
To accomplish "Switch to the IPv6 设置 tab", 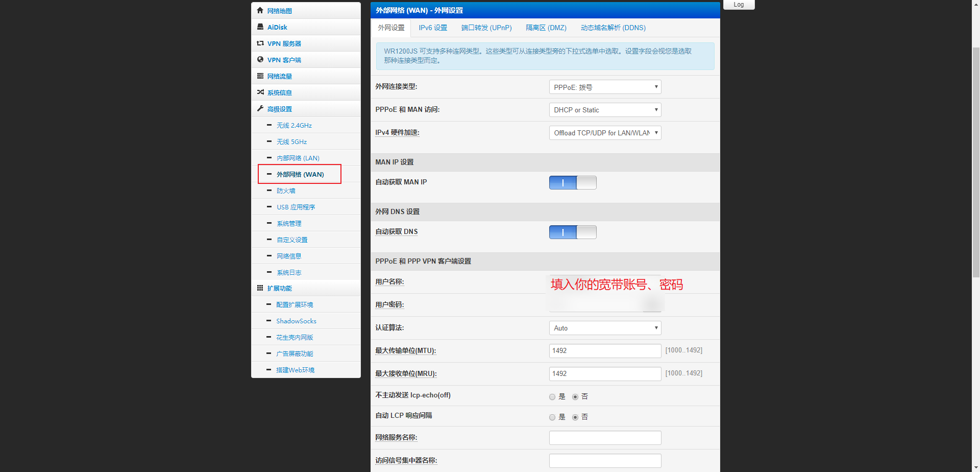I will pos(432,28).
